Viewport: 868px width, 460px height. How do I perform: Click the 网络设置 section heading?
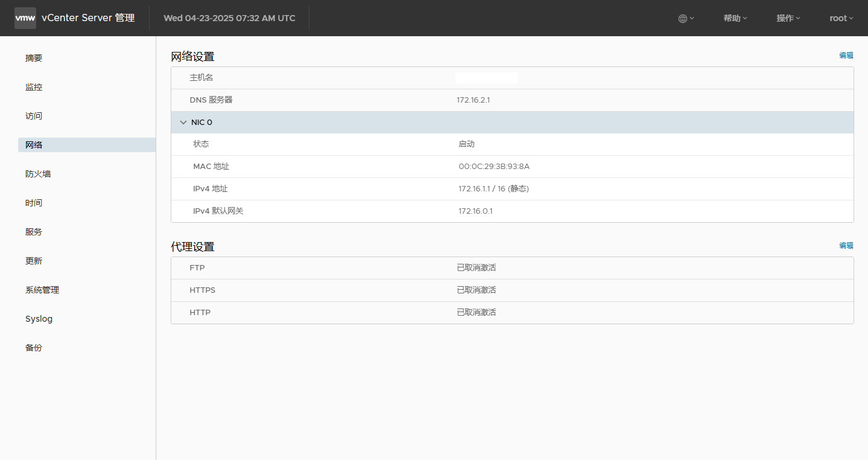click(x=192, y=57)
